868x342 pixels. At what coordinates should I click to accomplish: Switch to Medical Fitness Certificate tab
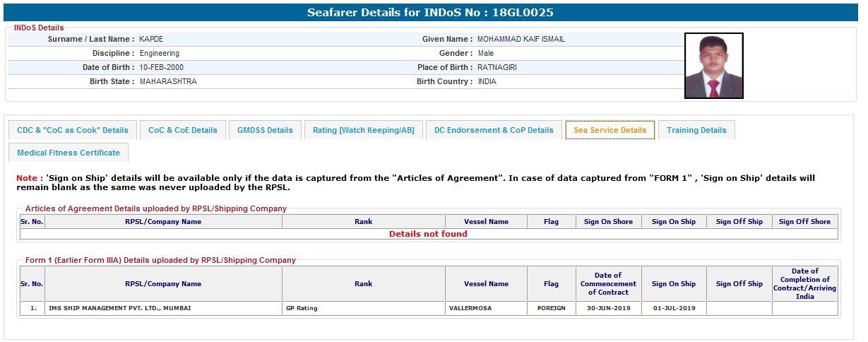69,153
